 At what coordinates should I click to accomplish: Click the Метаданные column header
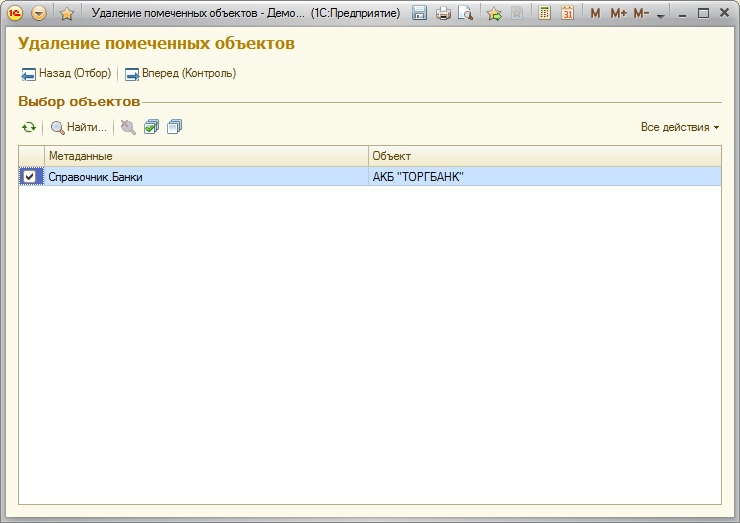coord(206,156)
